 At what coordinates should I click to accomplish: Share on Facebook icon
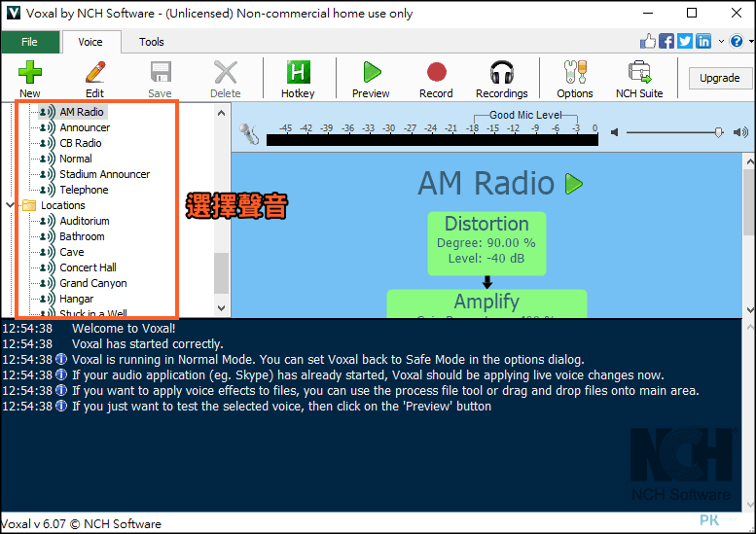click(666, 41)
